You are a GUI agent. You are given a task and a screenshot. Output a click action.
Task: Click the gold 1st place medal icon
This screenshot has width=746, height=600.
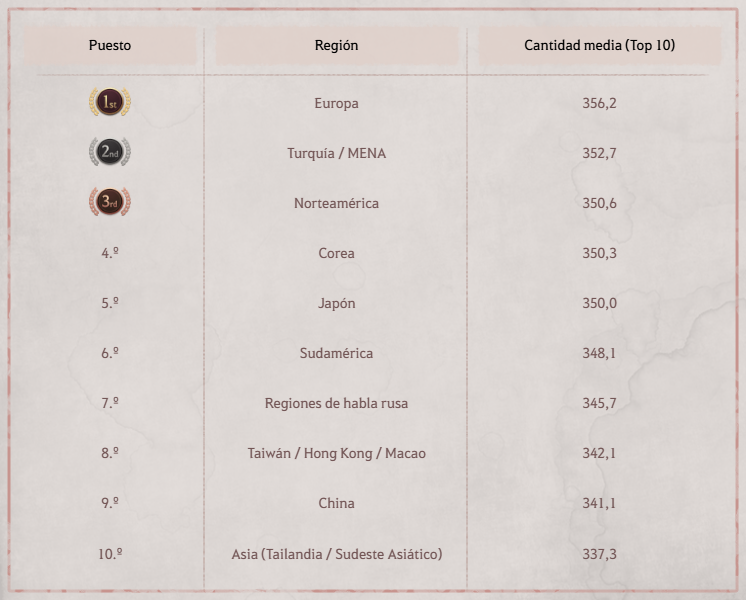click(110, 103)
